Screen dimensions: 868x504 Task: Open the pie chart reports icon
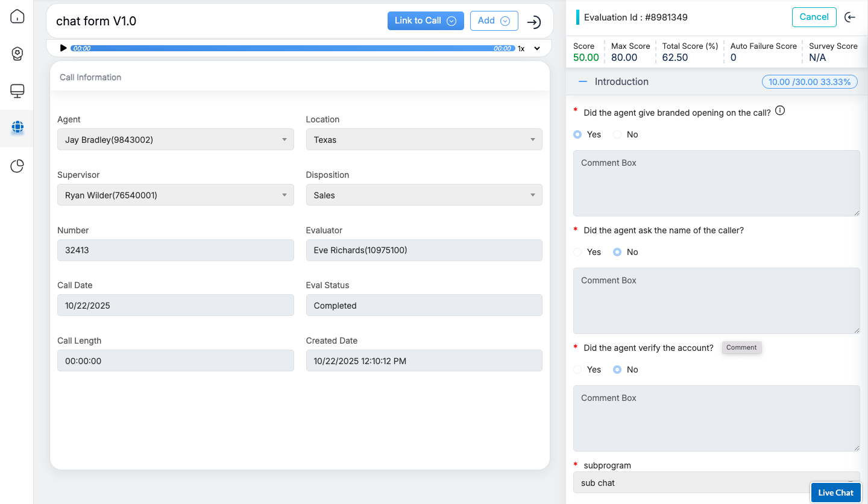[x=17, y=166]
